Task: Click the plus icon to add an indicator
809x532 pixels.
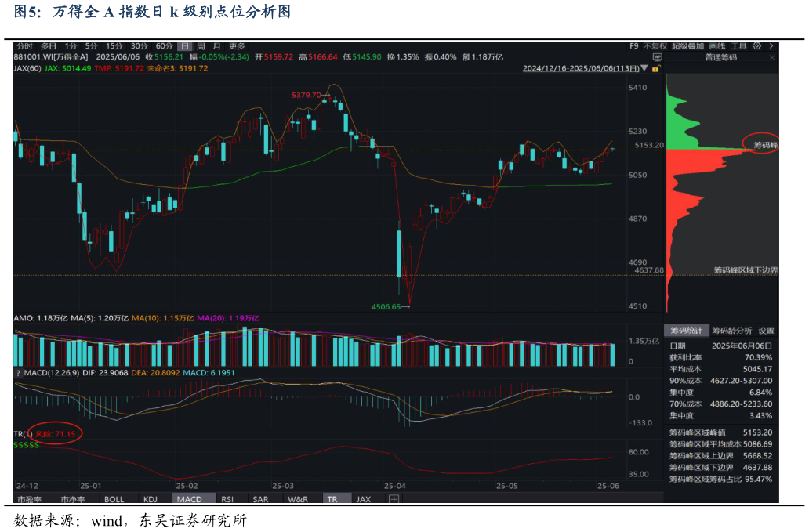Action: coord(393,499)
